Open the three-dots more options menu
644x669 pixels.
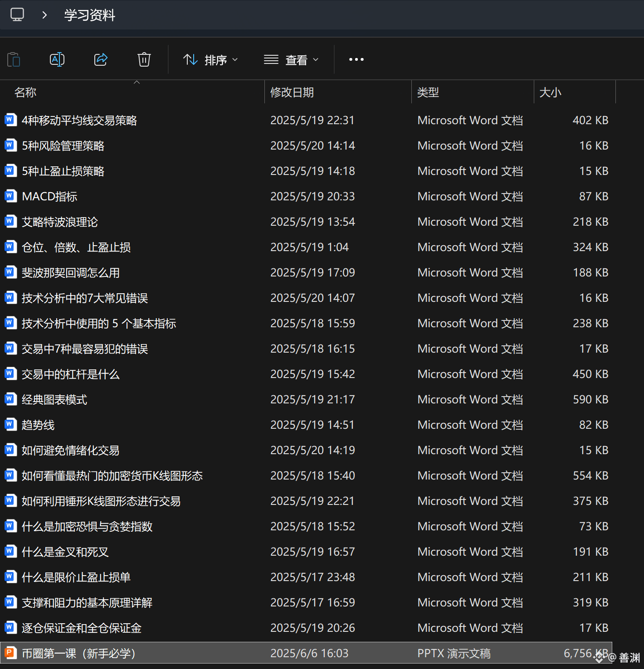pyautogui.click(x=356, y=59)
